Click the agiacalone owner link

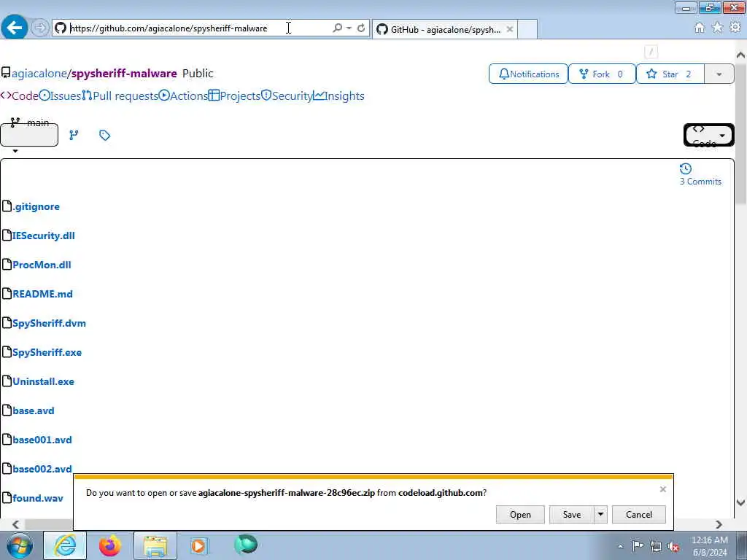click(x=39, y=74)
